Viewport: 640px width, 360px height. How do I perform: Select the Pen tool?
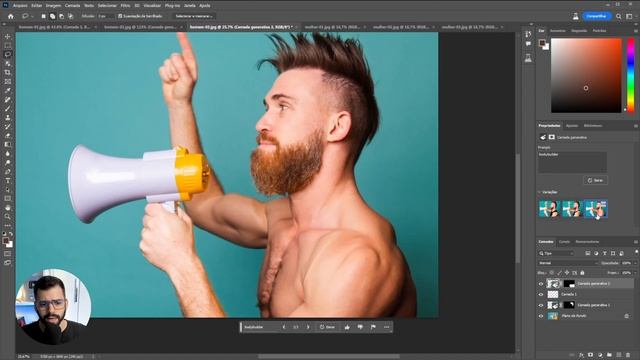click(x=7, y=171)
